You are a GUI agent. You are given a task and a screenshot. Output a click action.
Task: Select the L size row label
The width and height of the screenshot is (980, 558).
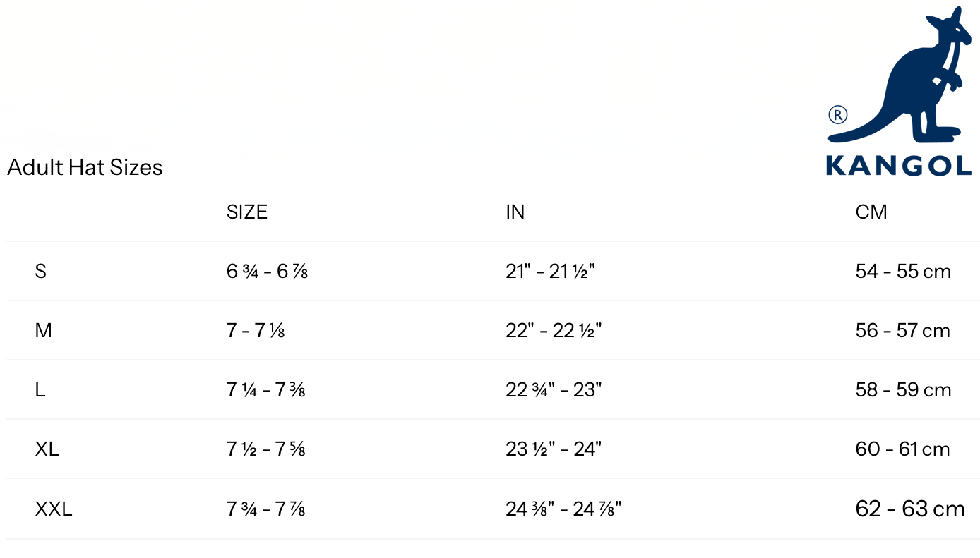tap(40, 390)
